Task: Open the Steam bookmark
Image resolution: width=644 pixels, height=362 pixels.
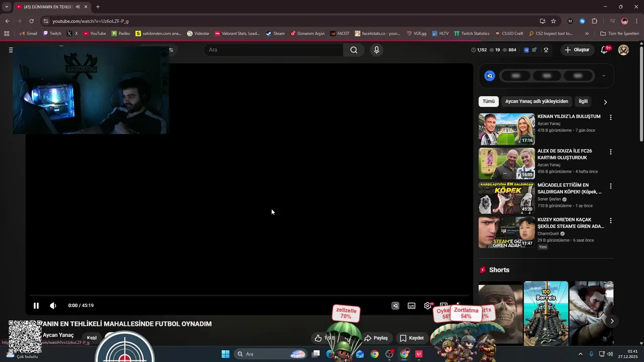Action: [275, 34]
